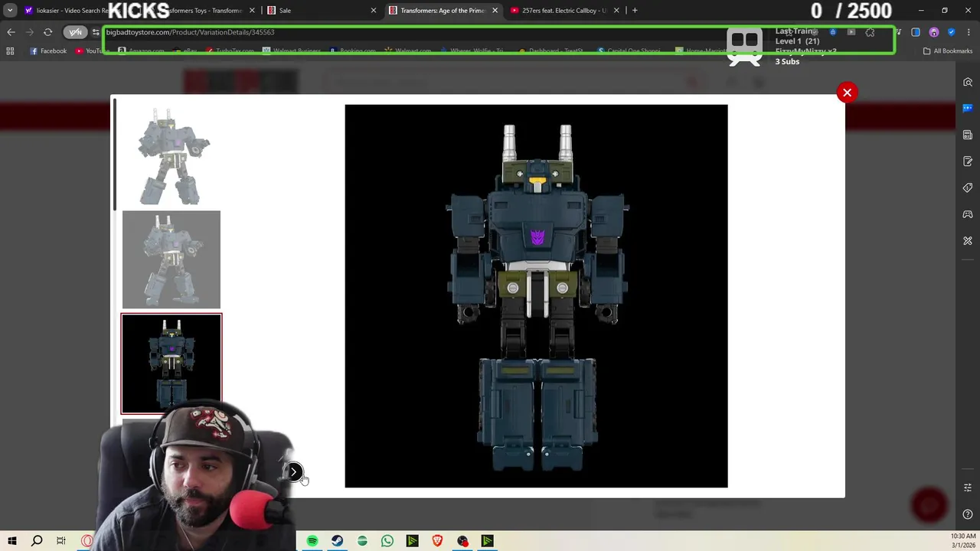Open the notes edit sidebar icon

pyautogui.click(x=968, y=161)
